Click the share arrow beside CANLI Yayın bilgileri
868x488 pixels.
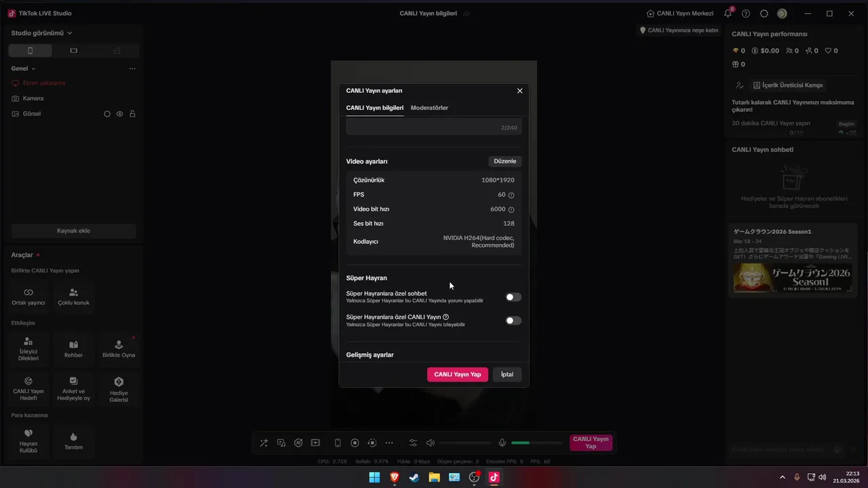coord(467,14)
